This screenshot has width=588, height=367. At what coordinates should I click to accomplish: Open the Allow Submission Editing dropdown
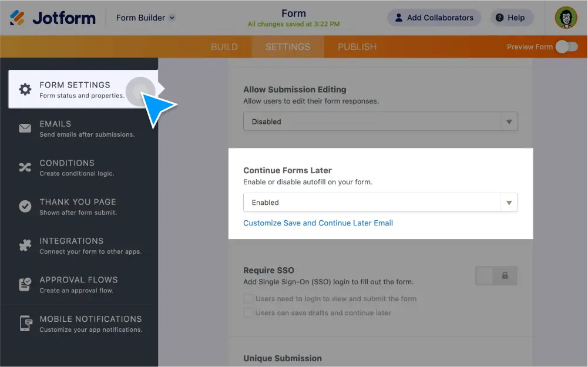pyautogui.click(x=380, y=122)
